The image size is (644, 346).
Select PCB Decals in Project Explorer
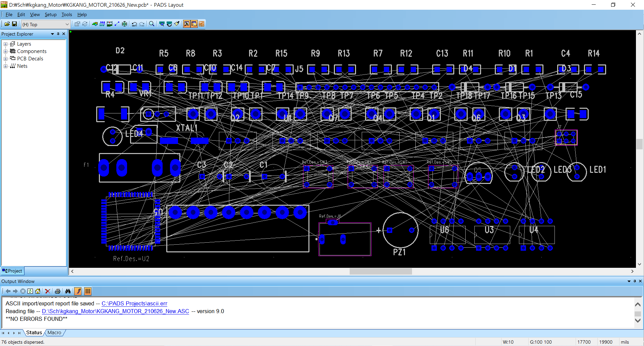30,59
